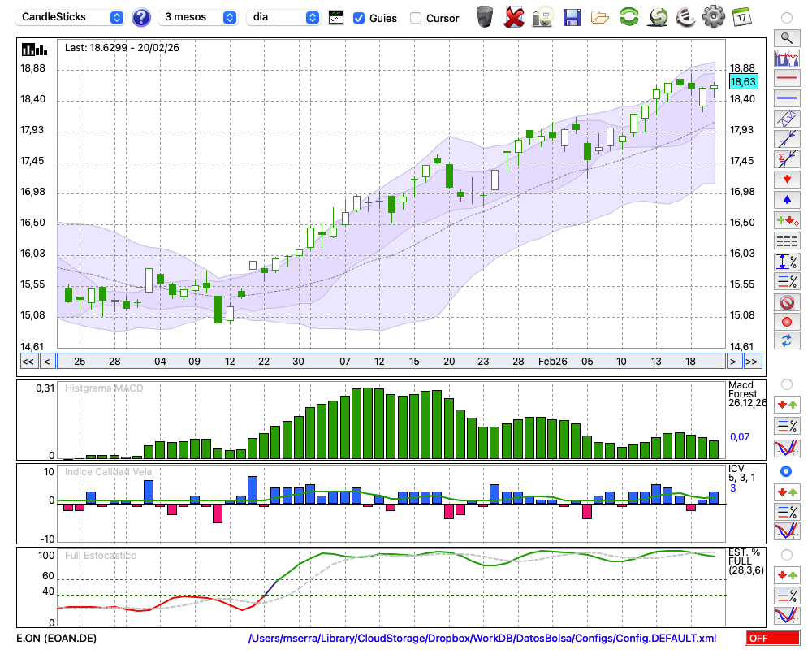
Task: Click the volume histogram overlay icon
Action: pos(787,58)
